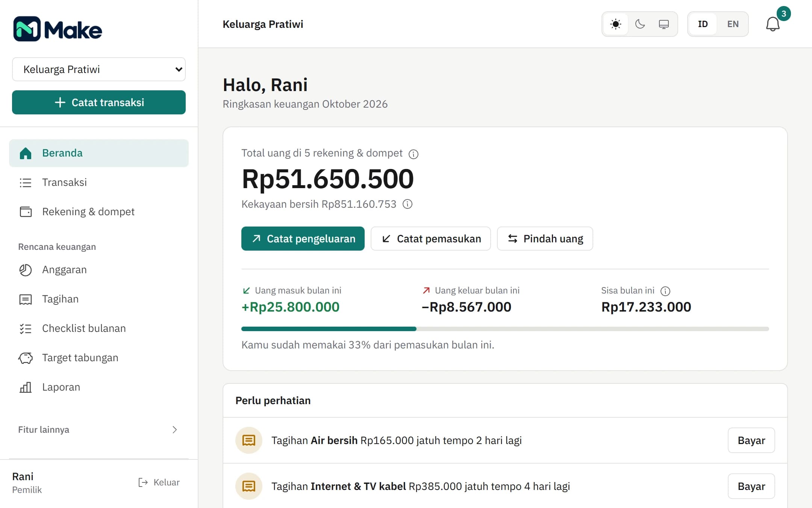Open Keluarga Pratiwi household dropdown
This screenshot has width=812, height=508.
[99, 69]
